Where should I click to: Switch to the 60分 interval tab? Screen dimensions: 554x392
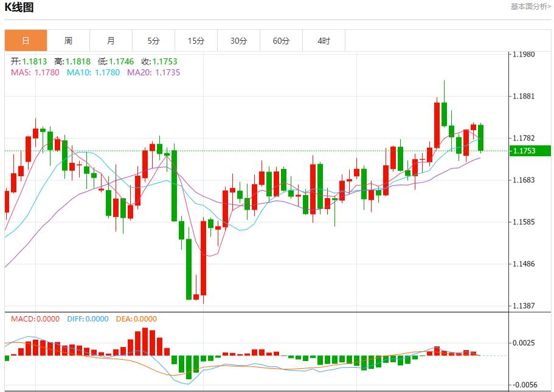click(x=281, y=40)
